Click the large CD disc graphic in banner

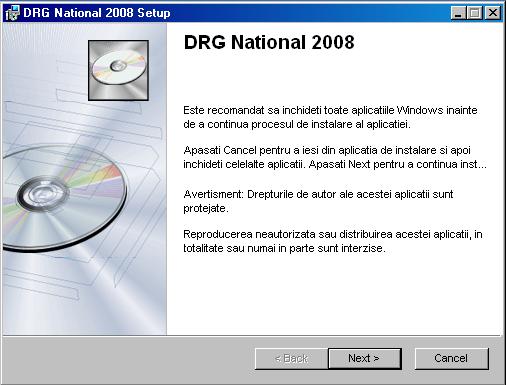click(x=63, y=198)
